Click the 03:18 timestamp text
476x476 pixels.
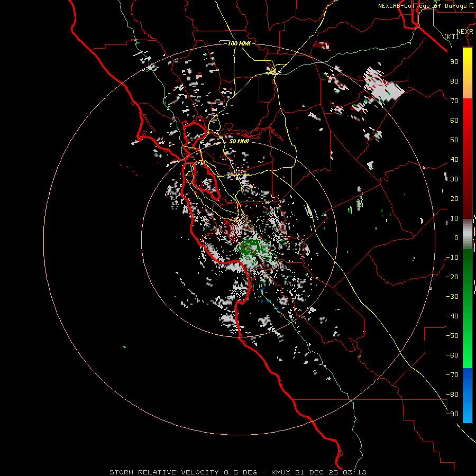tap(354, 472)
